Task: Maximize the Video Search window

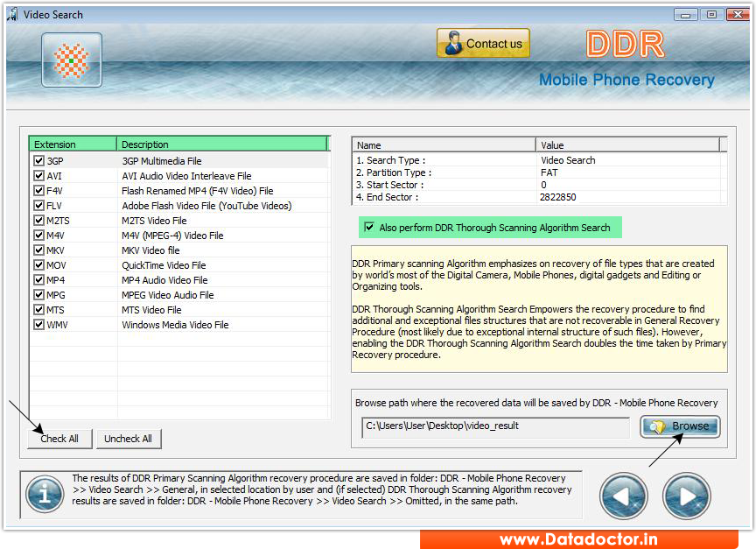Action: [711, 15]
